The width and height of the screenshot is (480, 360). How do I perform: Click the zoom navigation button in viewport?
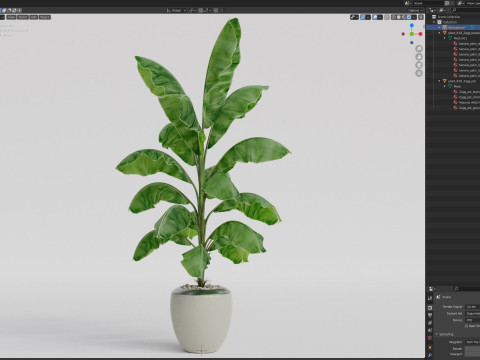tap(419, 49)
